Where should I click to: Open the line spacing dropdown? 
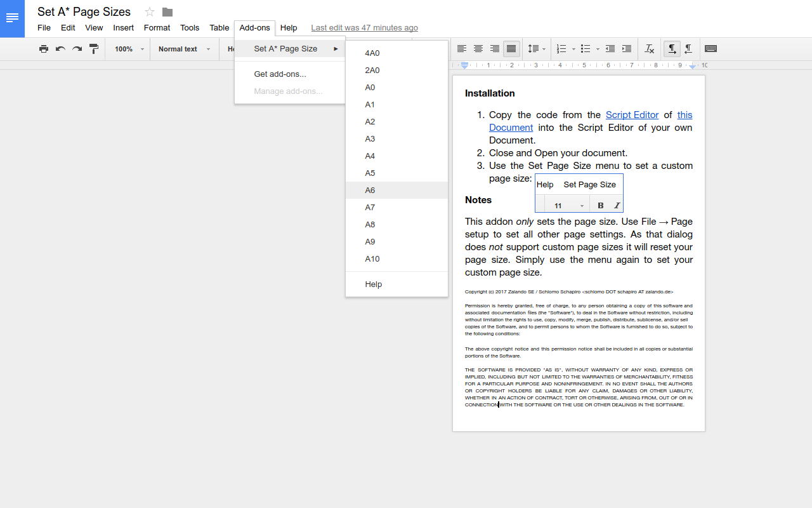click(536, 49)
